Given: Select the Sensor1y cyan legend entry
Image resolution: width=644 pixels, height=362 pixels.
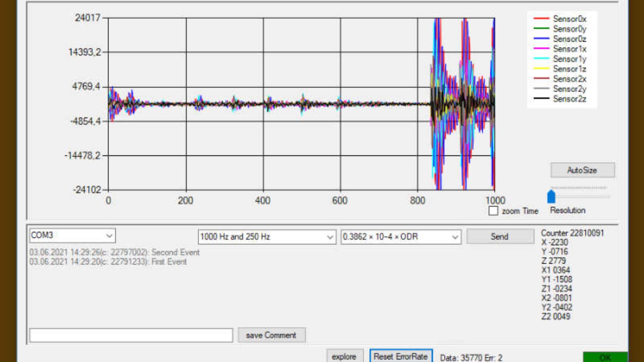Looking at the screenshot, I should point(560,59).
